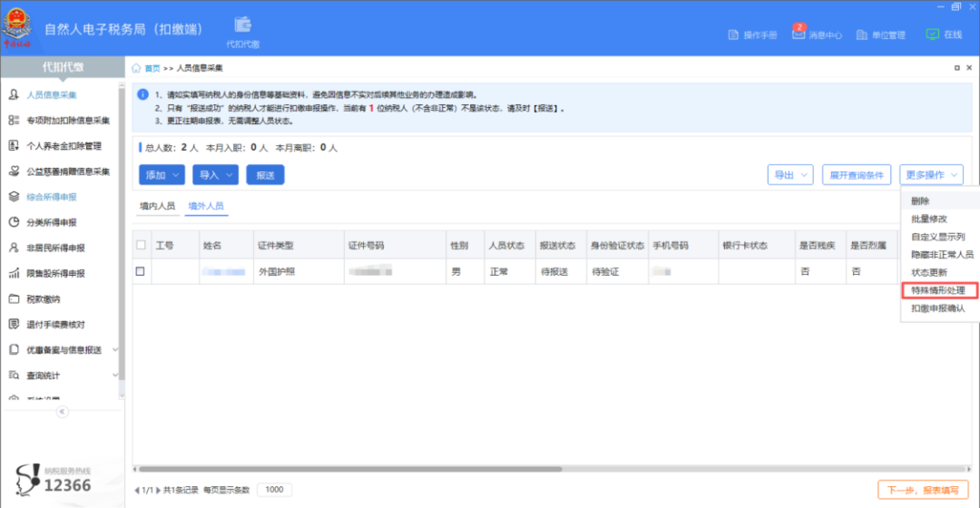Select 特殊情形处理 from the menu
Screen dimensions: 980x508
(938, 291)
